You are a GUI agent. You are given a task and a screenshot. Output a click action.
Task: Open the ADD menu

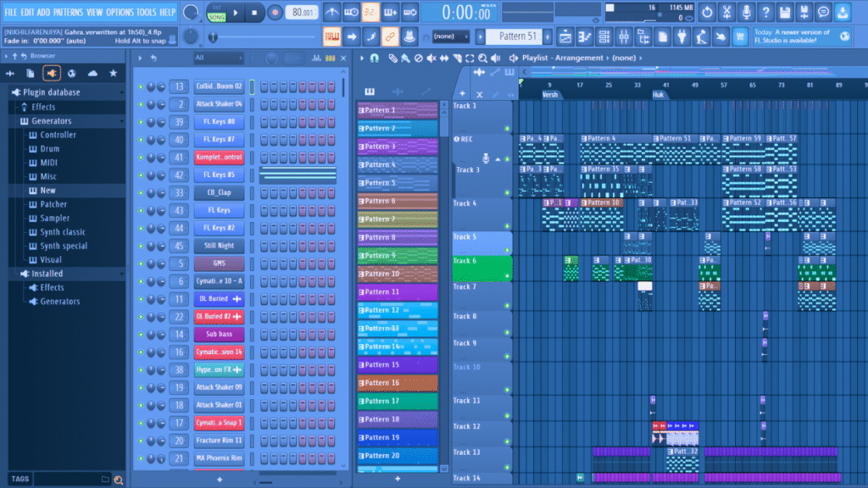click(43, 12)
